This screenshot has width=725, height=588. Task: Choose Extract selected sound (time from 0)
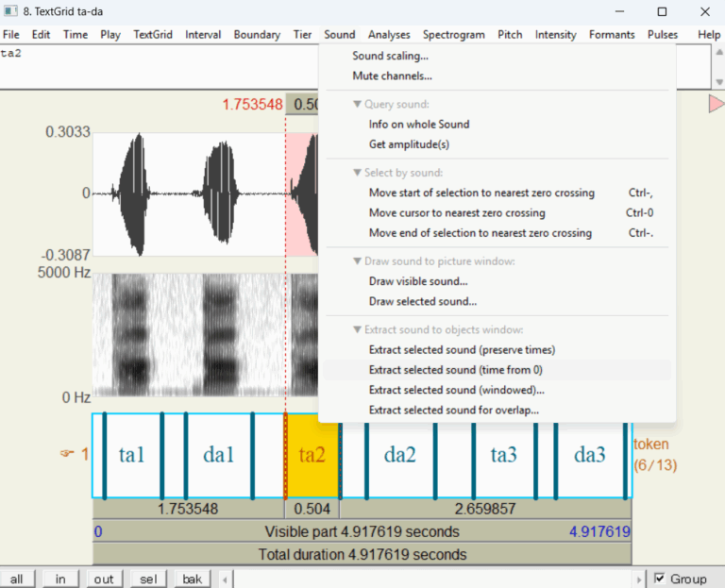[x=455, y=370]
